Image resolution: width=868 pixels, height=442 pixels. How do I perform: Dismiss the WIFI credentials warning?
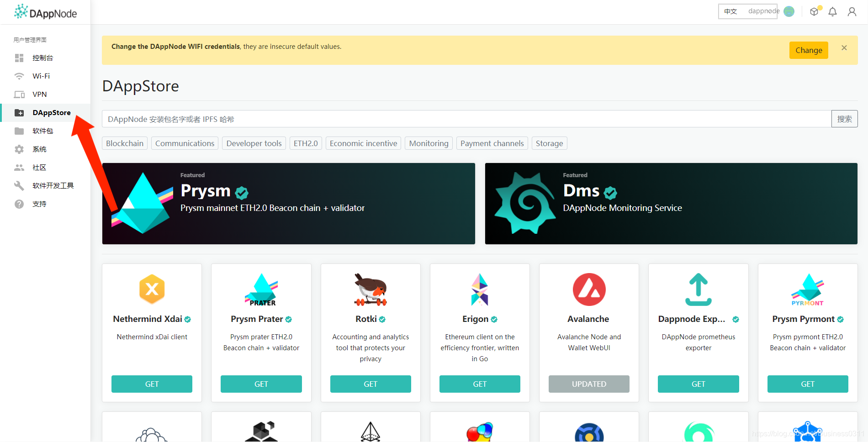point(844,47)
